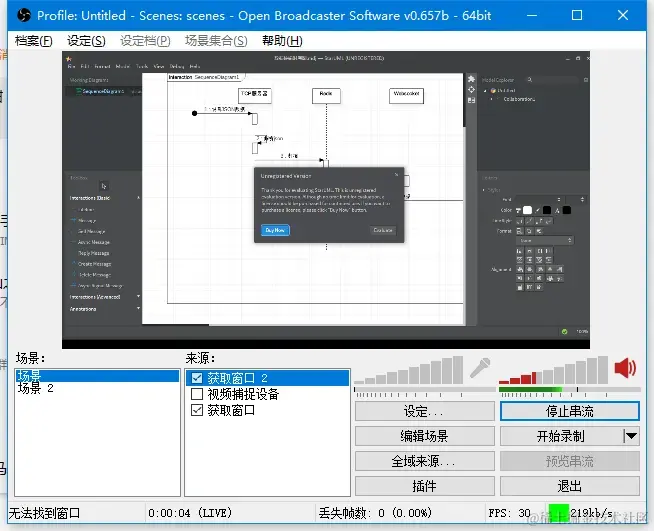Click the SequenceDiagram1 icon under Working Diagrams

tap(78, 91)
